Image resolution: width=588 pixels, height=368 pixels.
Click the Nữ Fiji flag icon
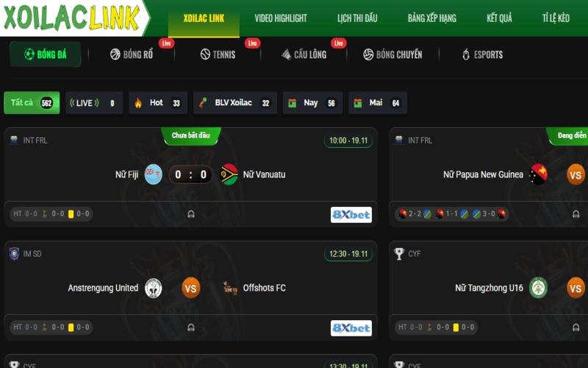tap(154, 174)
